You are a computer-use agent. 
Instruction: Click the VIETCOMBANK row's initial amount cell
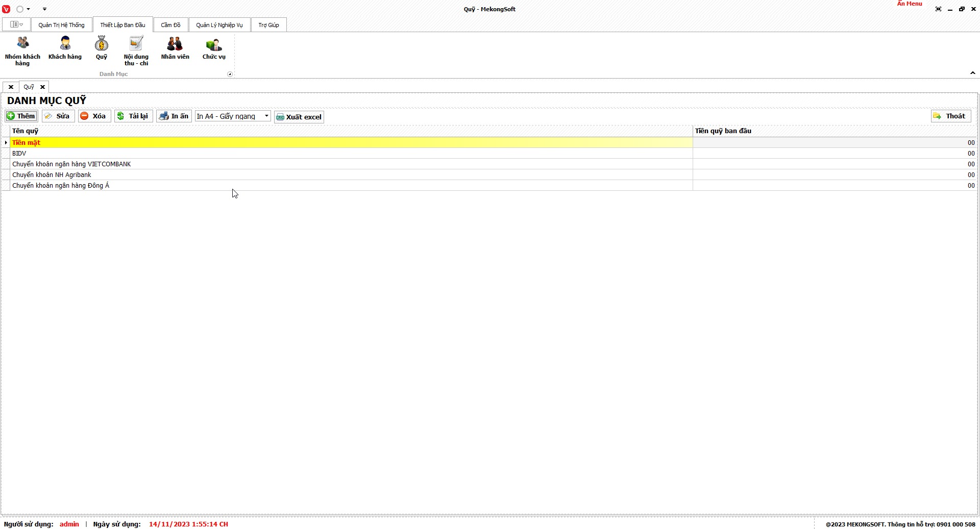click(835, 164)
